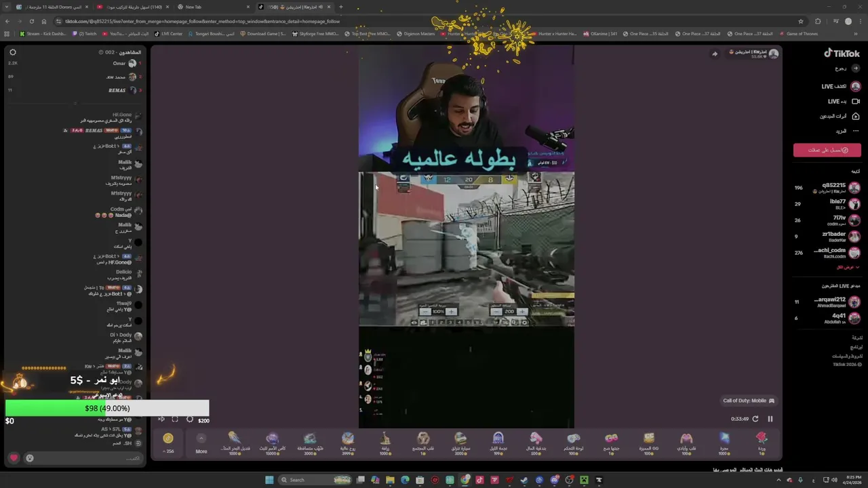
Task: Open suggested live 4q41
Action: coord(827,319)
